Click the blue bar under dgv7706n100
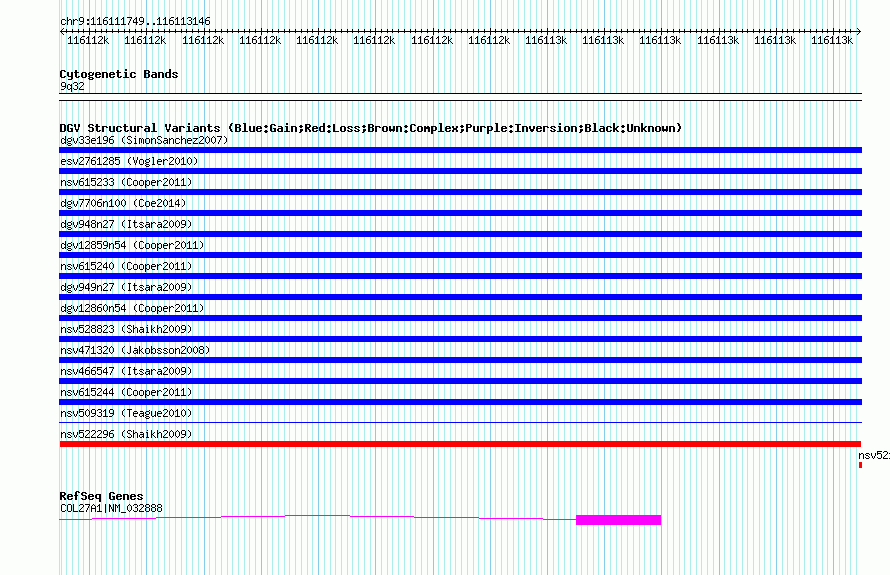Viewport: 890px width, 575px height. (460, 213)
